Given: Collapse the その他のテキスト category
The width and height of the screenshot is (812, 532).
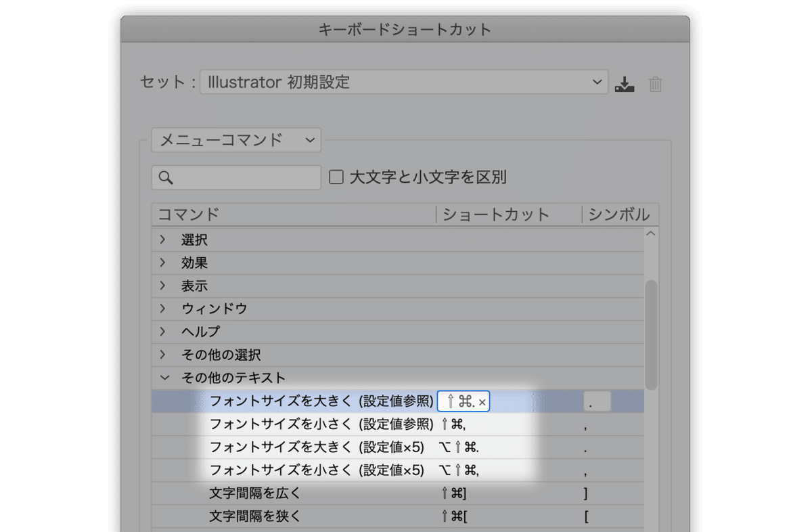Looking at the screenshot, I should click(163, 378).
